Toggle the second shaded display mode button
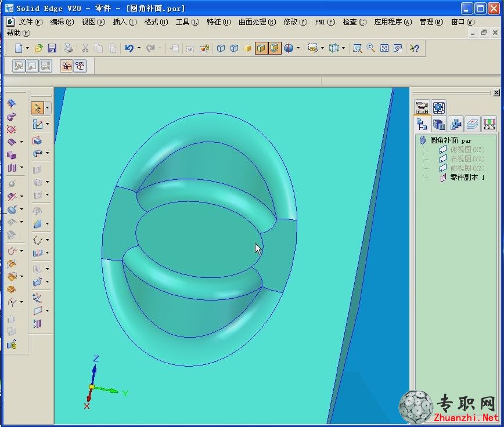Screen dimensions: 504x427 275,48
